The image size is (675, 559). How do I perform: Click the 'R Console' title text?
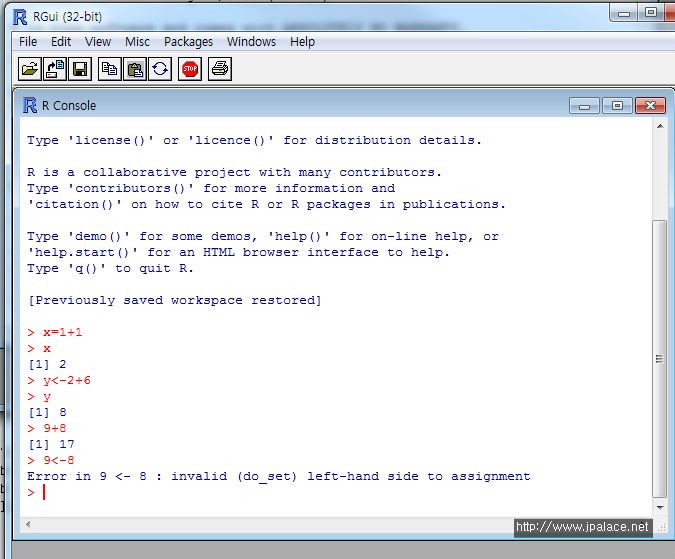(69, 106)
